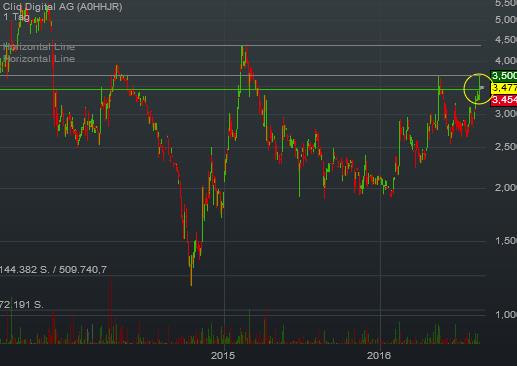Viewport: 517px width, 366px height.
Task: Click the green 3,500 price tag
Action: point(504,76)
